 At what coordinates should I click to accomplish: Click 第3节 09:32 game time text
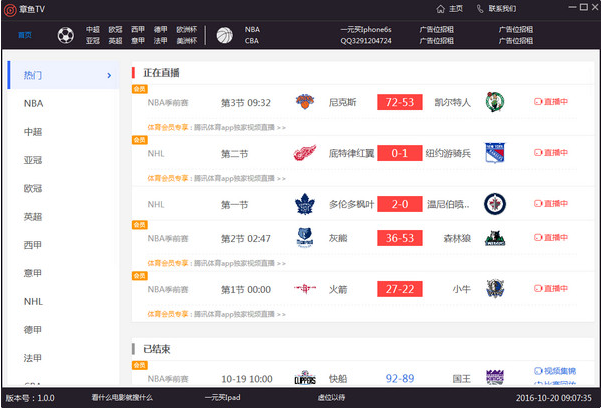(x=246, y=103)
